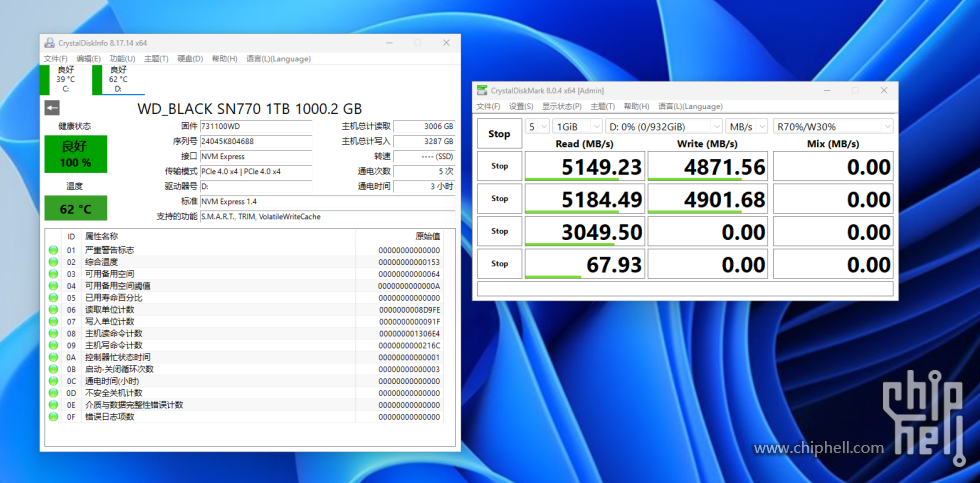Click the 62 °C temperature box
980x483 pixels.
pos(76,208)
